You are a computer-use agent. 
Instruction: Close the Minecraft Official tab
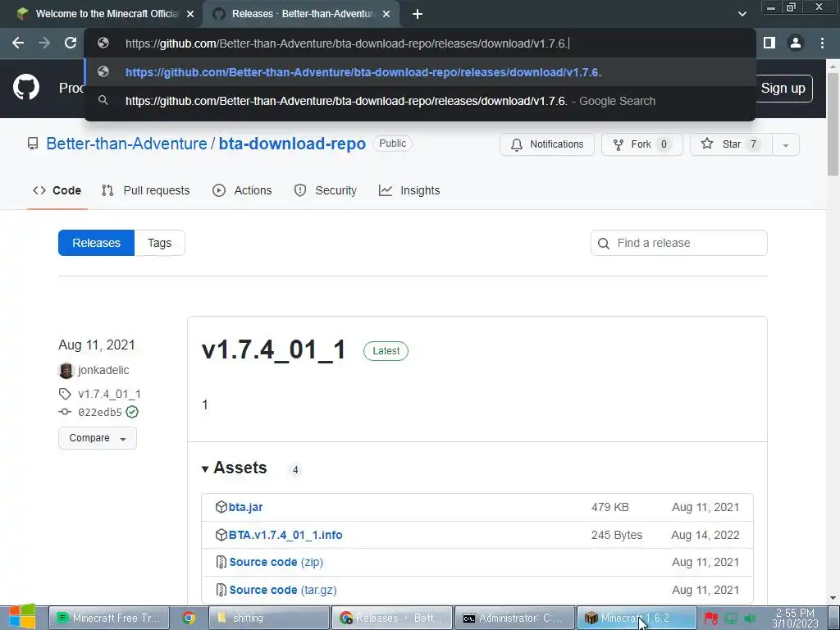tap(190, 14)
